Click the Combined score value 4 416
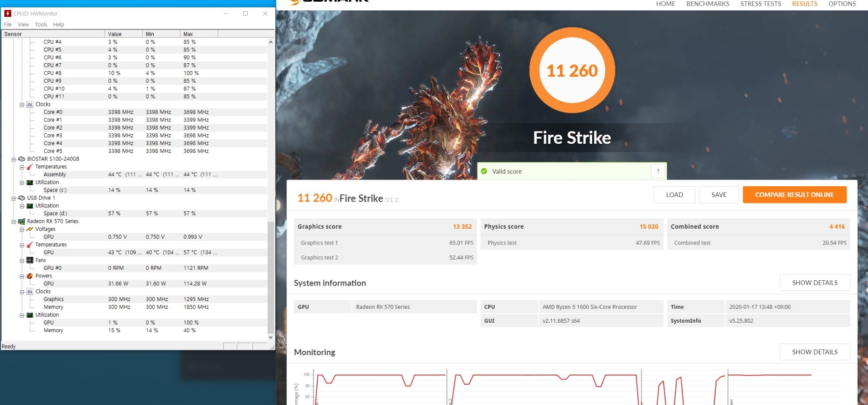This screenshot has height=405, width=868. pos(837,226)
